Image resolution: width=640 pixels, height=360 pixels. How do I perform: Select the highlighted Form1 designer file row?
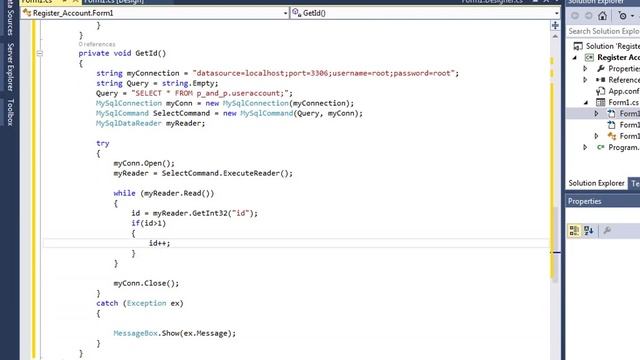603,113
